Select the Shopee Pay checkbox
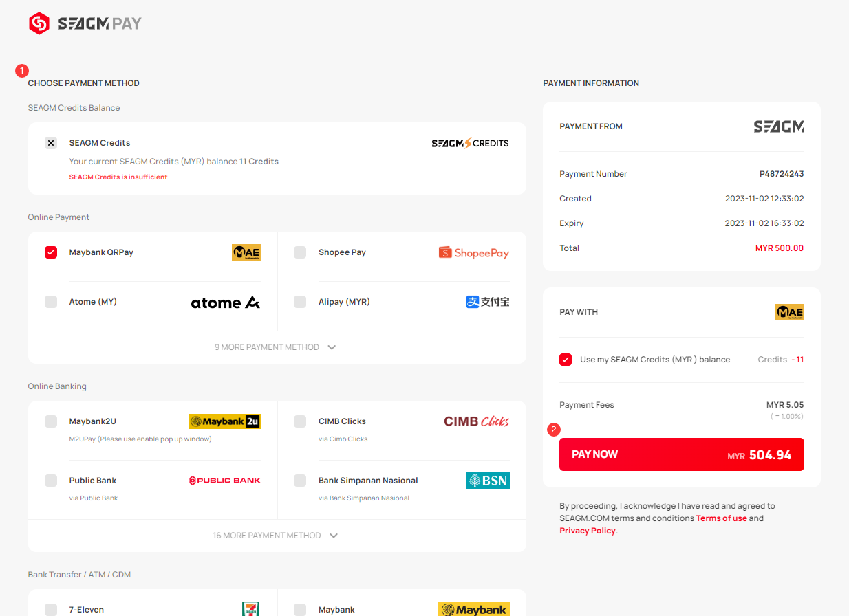 300,252
